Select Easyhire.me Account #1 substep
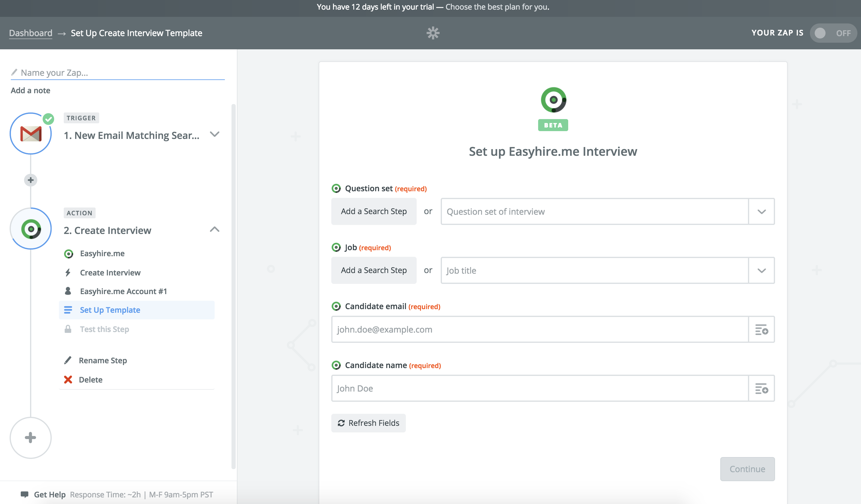This screenshot has height=504, width=861. [x=123, y=291]
